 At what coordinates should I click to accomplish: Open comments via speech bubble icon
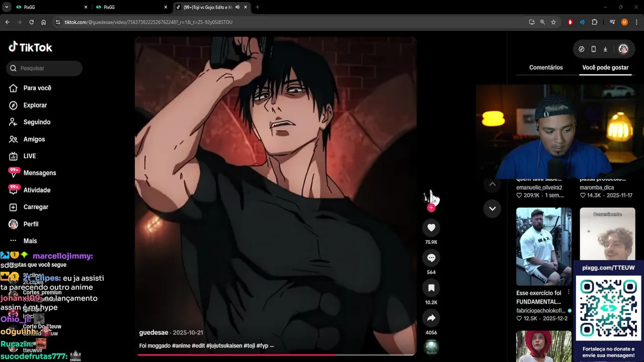coord(431,258)
